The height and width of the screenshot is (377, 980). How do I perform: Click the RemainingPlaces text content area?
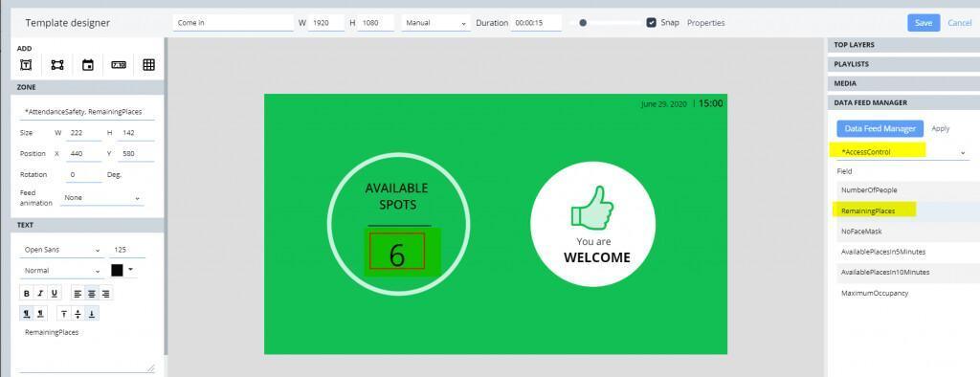(x=87, y=349)
